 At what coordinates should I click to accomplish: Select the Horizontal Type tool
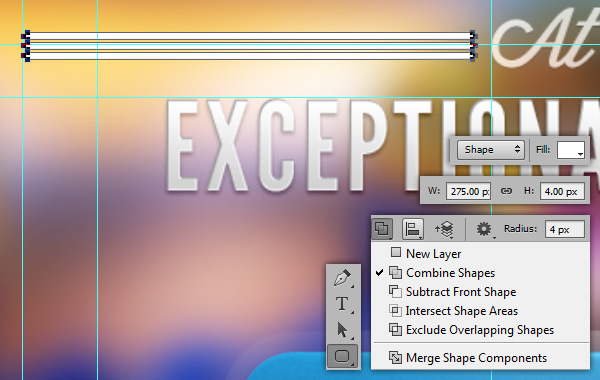pos(343,304)
